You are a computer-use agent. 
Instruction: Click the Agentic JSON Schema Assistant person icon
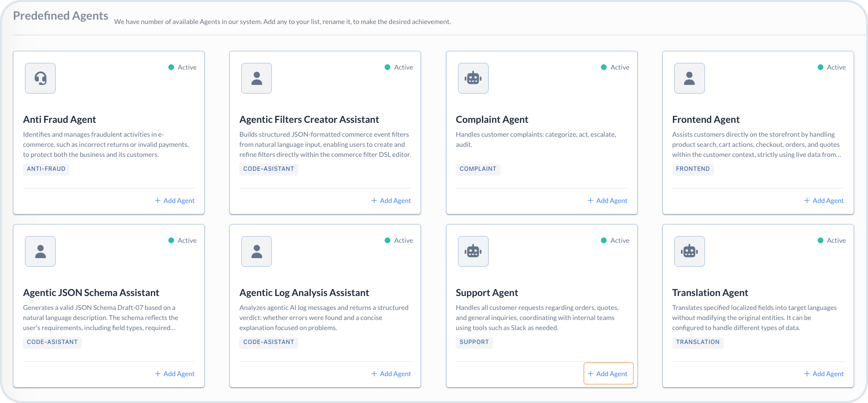click(40, 251)
